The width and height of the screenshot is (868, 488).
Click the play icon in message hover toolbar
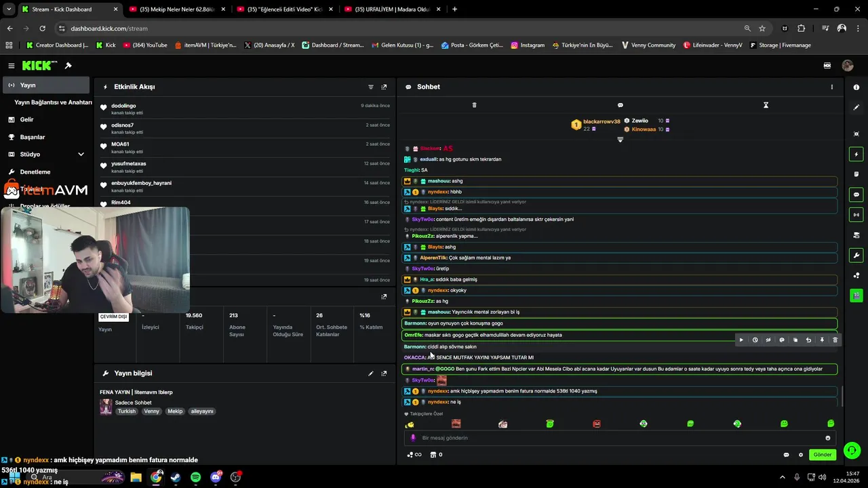(741, 340)
